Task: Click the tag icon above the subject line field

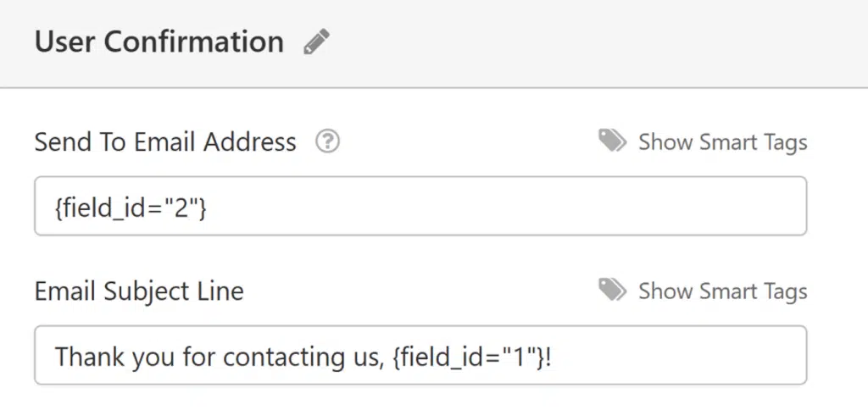Action: (x=612, y=290)
